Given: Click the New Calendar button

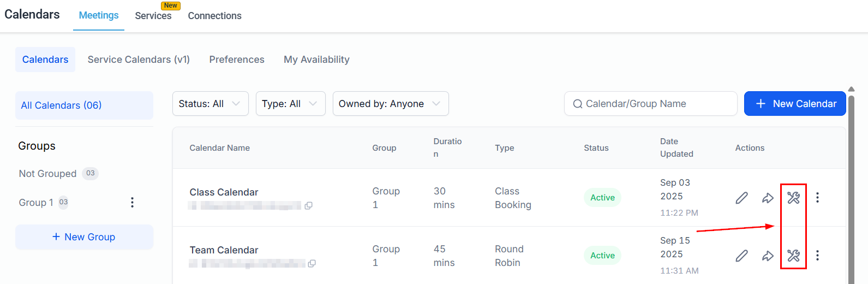Looking at the screenshot, I should [795, 104].
